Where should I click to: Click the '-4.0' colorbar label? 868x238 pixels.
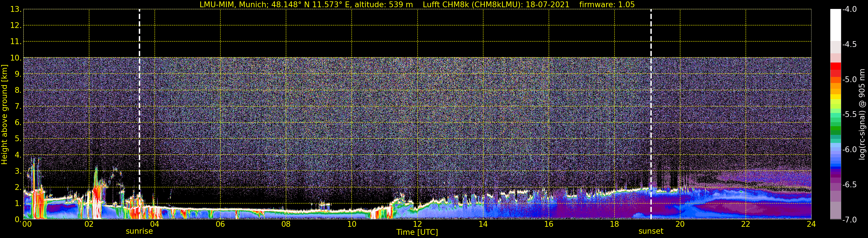click(849, 10)
